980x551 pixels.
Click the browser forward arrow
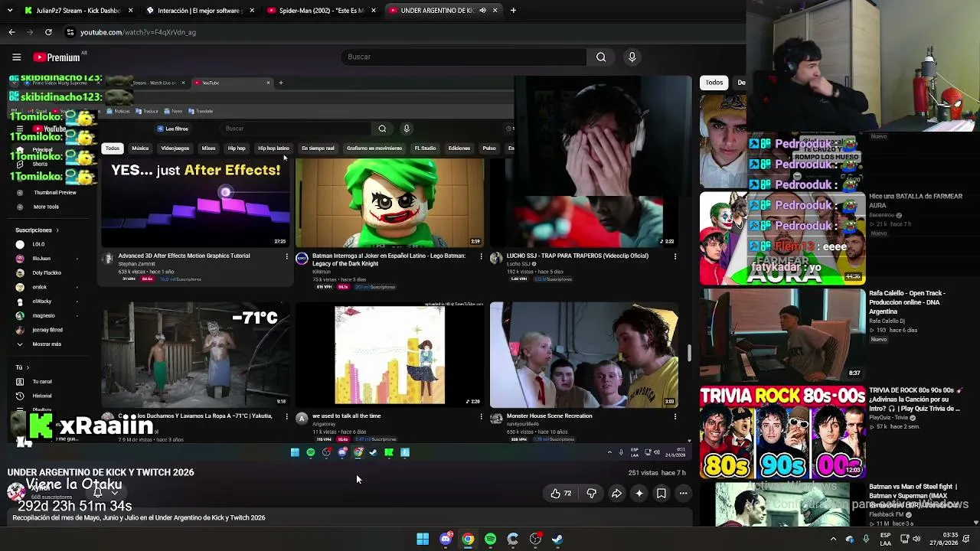coord(30,32)
